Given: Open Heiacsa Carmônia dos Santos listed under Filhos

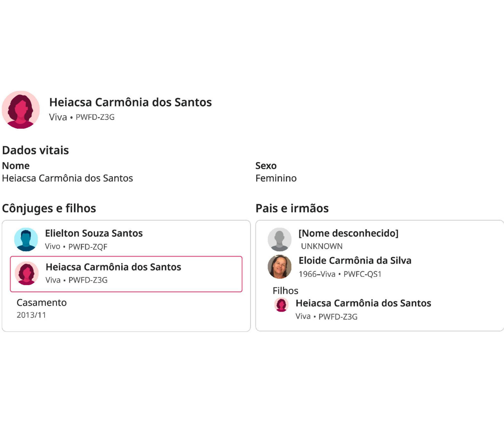Looking at the screenshot, I should pyautogui.click(x=363, y=303).
